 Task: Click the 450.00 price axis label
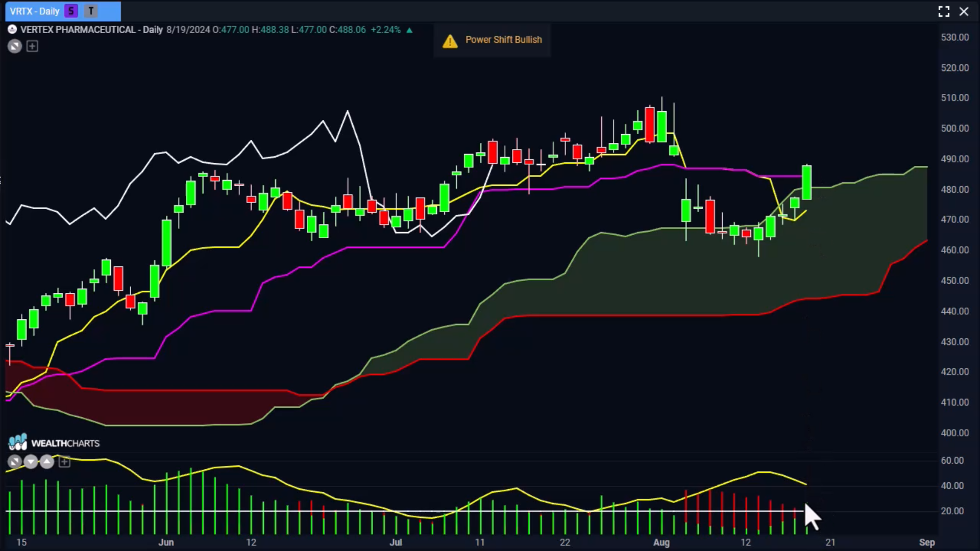click(x=954, y=281)
